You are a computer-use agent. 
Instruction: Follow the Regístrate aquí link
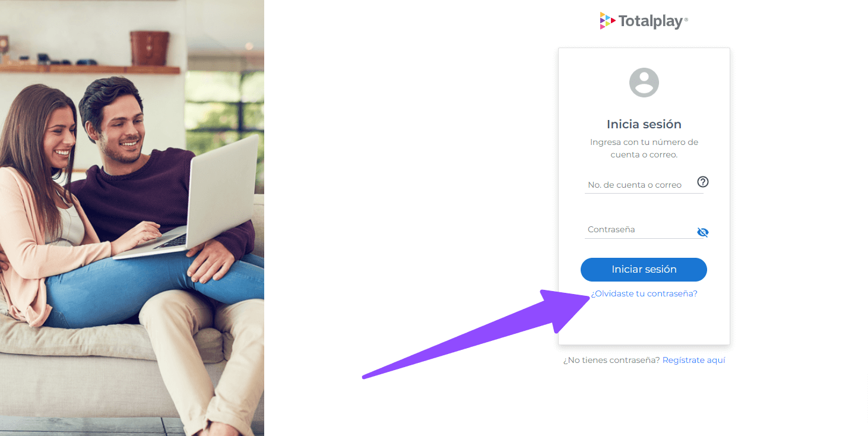(693, 360)
